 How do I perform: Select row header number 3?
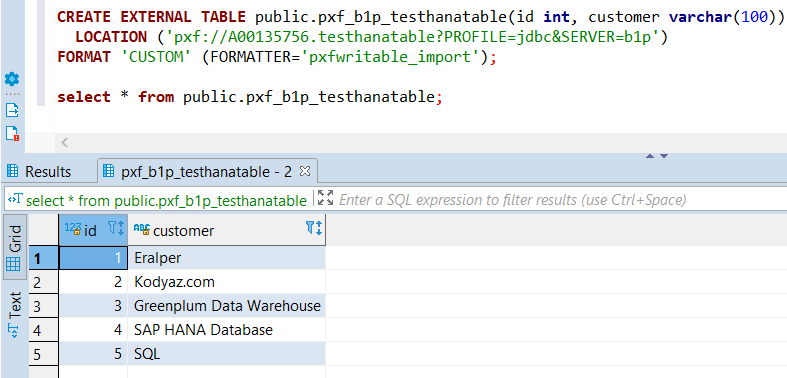(x=44, y=306)
